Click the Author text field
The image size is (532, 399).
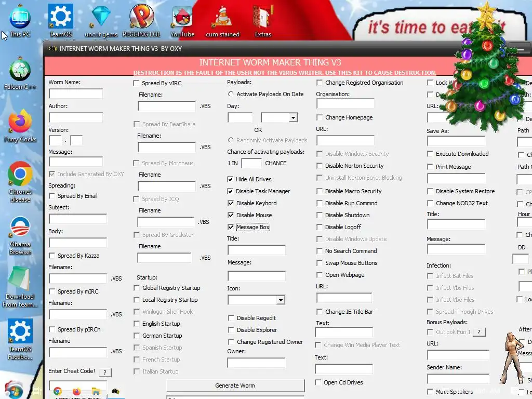(x=76, y=118)
